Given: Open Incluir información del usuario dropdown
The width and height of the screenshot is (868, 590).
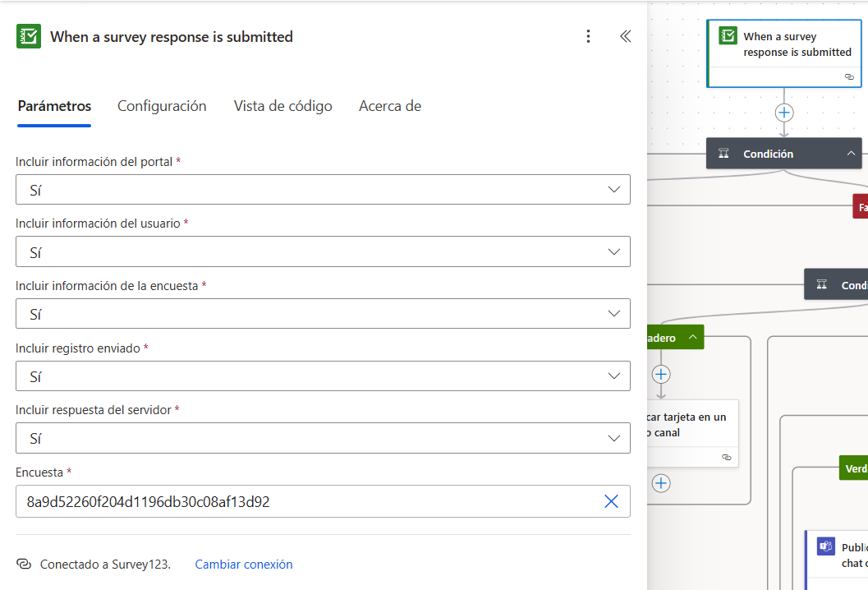Looking at the screenshot, I should click(323, 251).
